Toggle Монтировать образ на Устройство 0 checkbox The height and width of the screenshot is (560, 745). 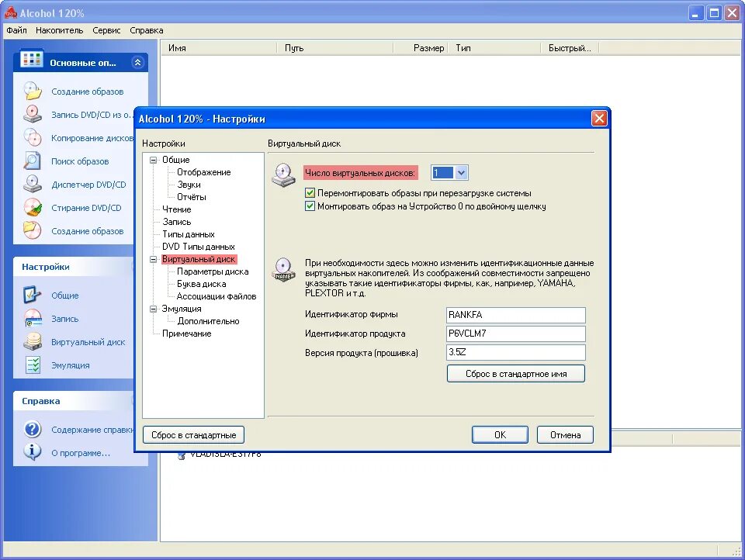click(x=310, y=206)
